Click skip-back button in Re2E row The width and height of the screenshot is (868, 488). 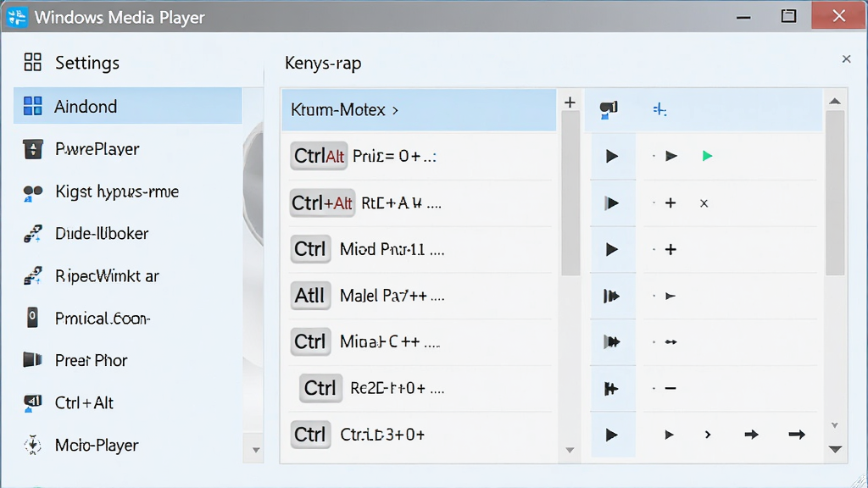(612, 388)
